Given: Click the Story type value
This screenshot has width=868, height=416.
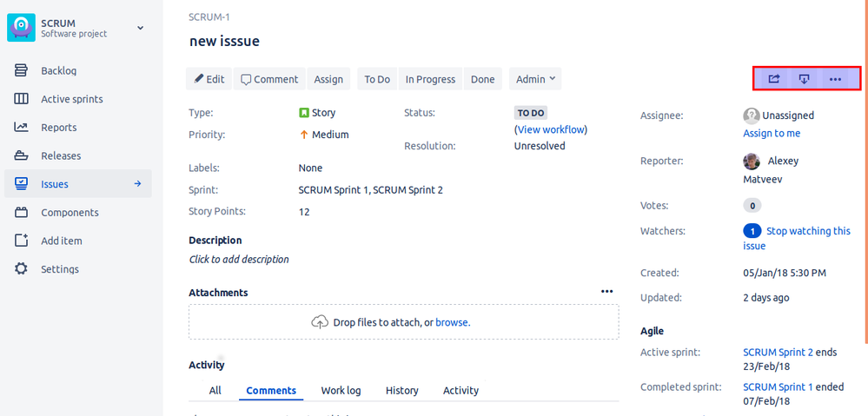Looking at the screenshot, I should click(317, 113).
